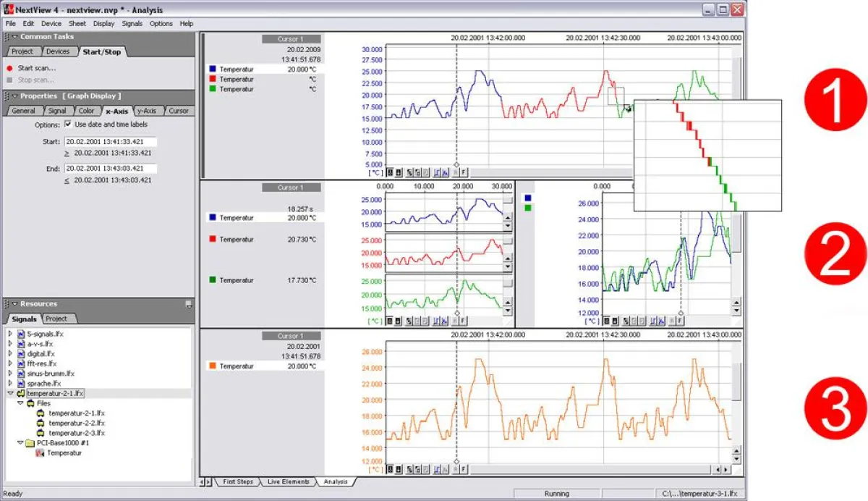Click the F button in bottom orange graph toolbar
868x501 pixels.
point(464,469)
